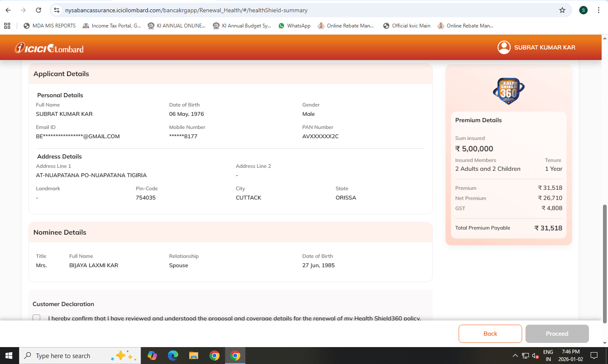
Task: Open the KI ANNUAL ONLINE bookmark
Action: pos(176,26)
